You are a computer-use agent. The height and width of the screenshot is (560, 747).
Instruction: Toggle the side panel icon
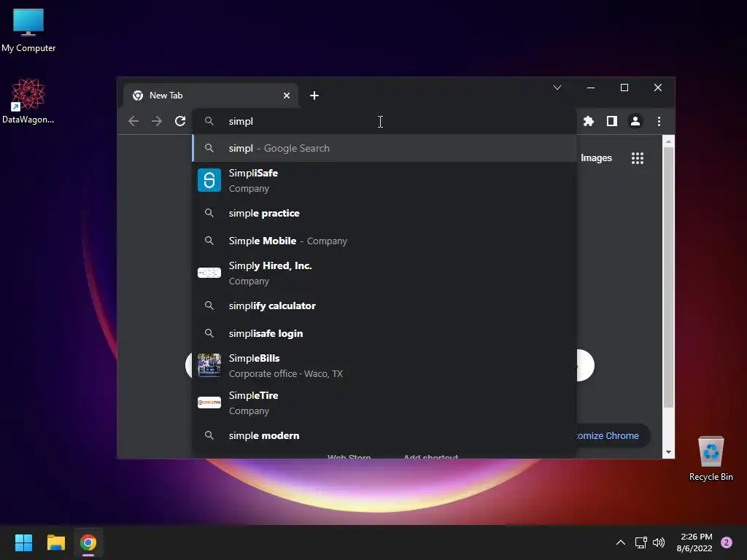point(612,122)
